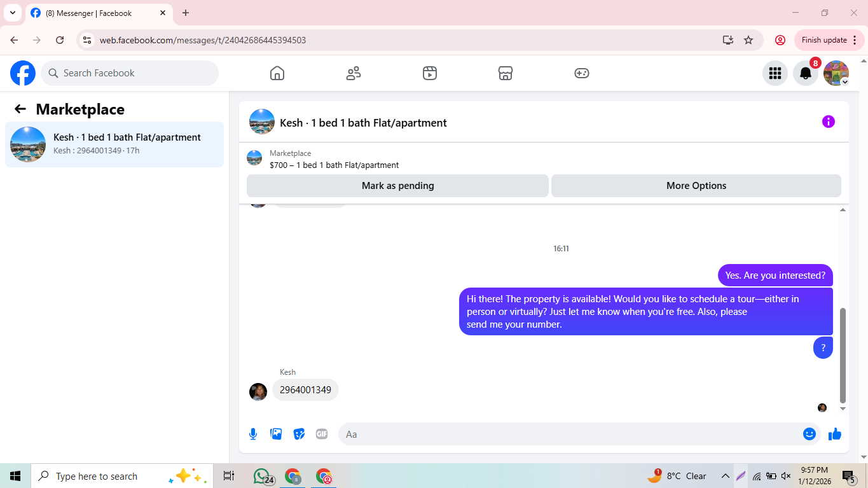Click the chat vertical scrollbar thumb

(843, 355)
